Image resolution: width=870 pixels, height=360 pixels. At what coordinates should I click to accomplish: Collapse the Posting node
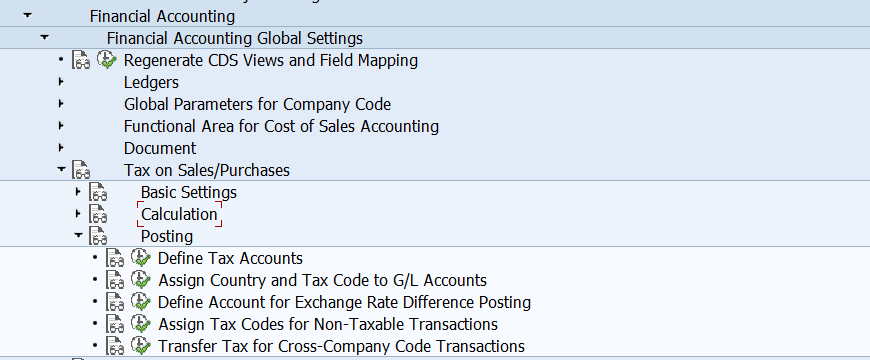[x=78, y=235]
